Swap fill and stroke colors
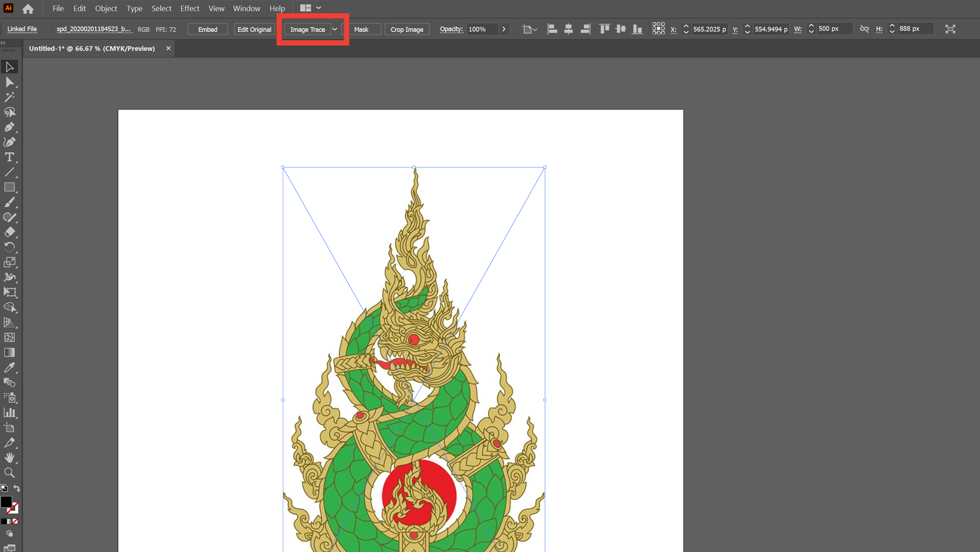980x552 pixels. click(x=17, y=488)
